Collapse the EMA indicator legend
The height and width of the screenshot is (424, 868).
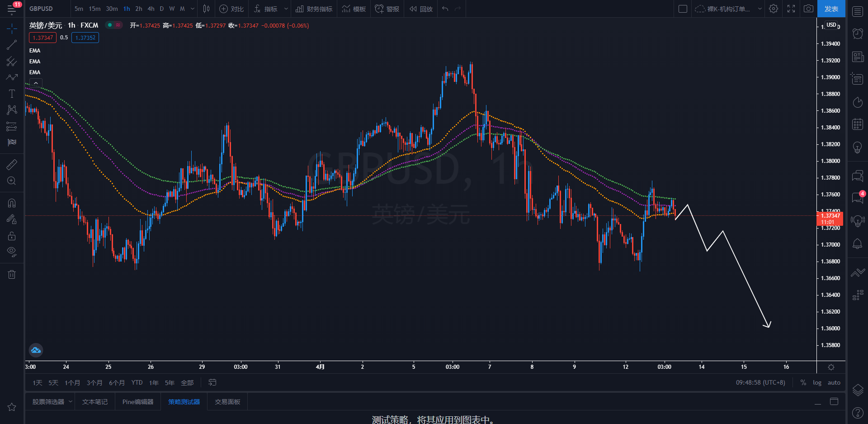pos(36,83)
